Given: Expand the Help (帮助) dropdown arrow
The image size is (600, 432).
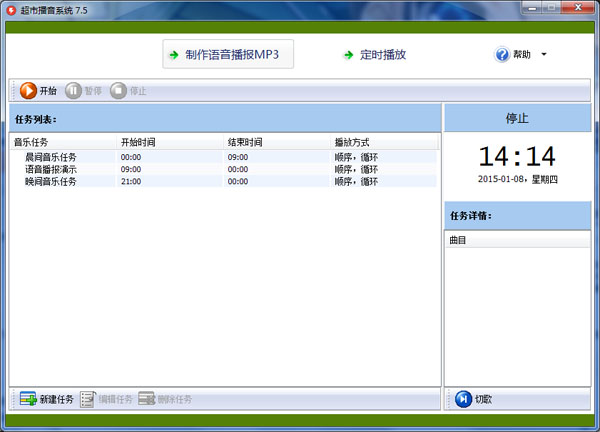Looking at the screenshot, I should [544, 55].
